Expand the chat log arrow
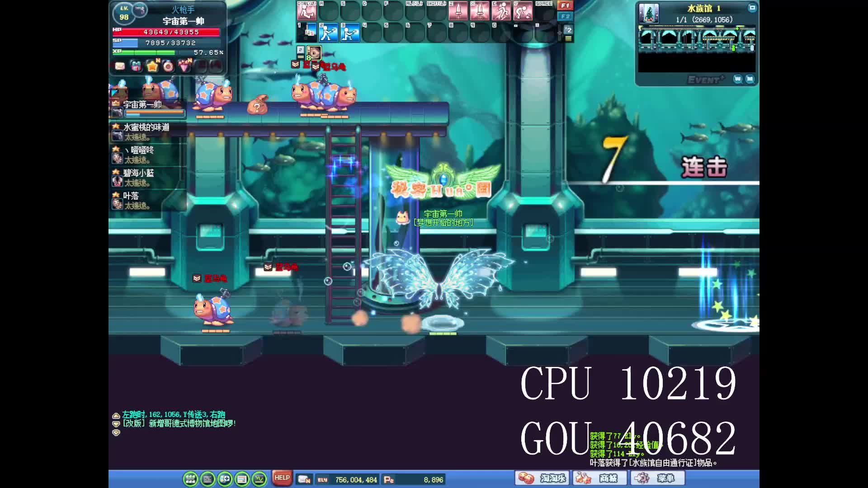The image size is (868, 488). click(x=116, y=415)
